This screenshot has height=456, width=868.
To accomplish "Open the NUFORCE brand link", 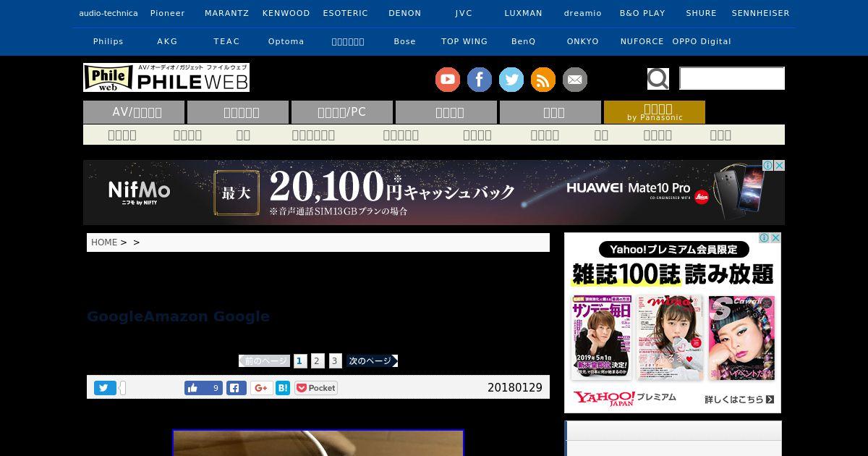I will tap(642, 41).
